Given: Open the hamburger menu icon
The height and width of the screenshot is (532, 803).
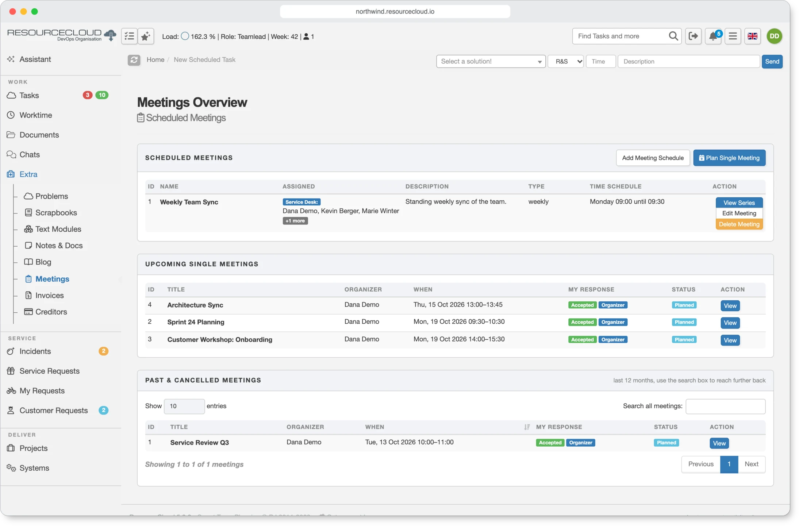Looking at the screenshot, I should (733, 36).
